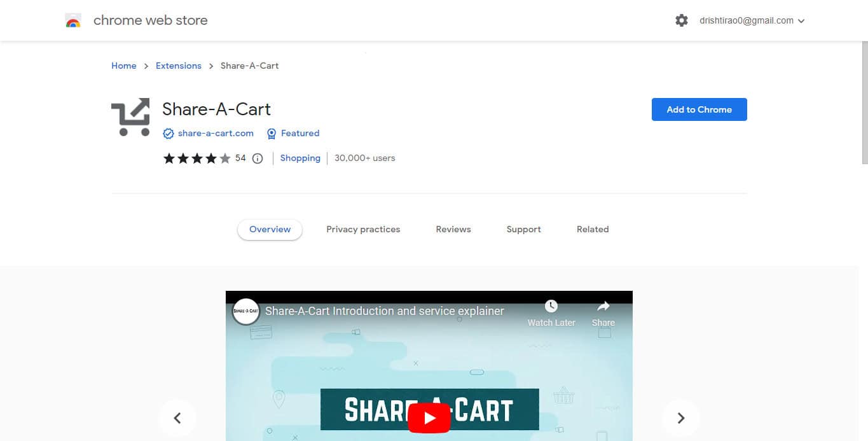The width and height of the screenshot is (868, 441).
Task: Go to Home breadcrumb link
Action: [124, 66]
